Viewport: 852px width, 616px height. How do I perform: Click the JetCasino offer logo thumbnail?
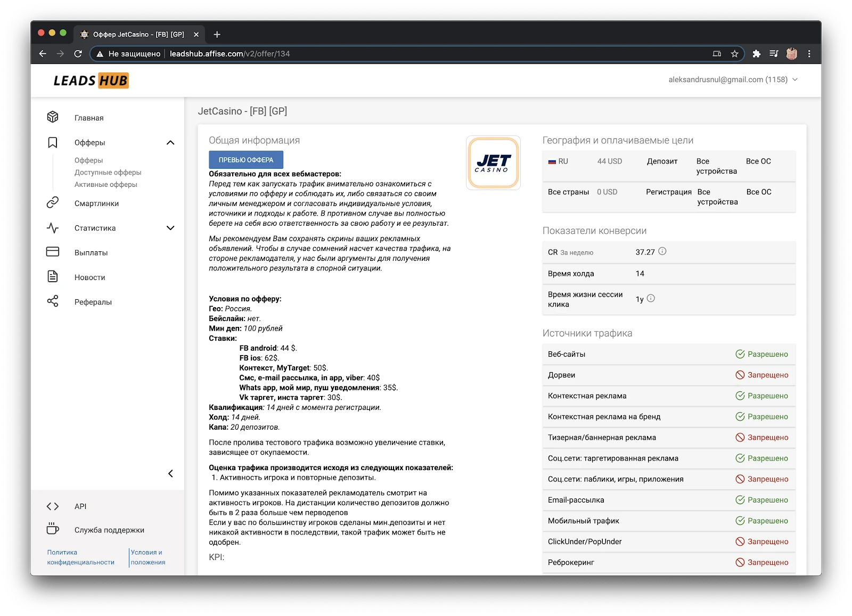pos(493,162)
